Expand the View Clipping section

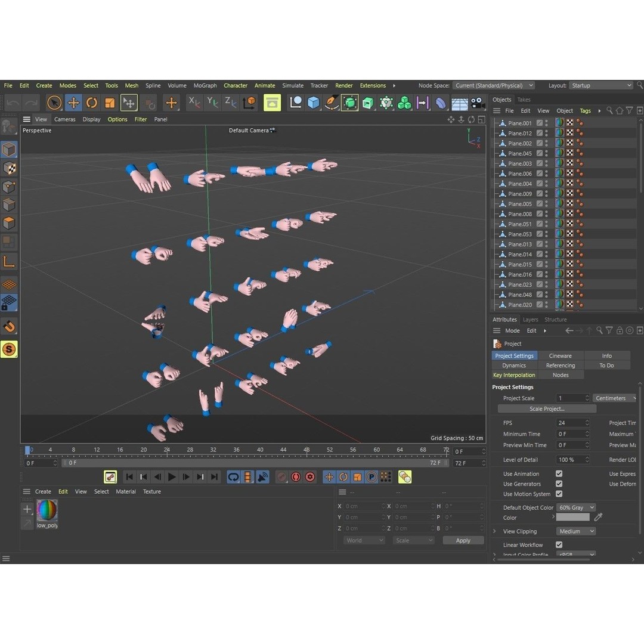pos(495,531)
